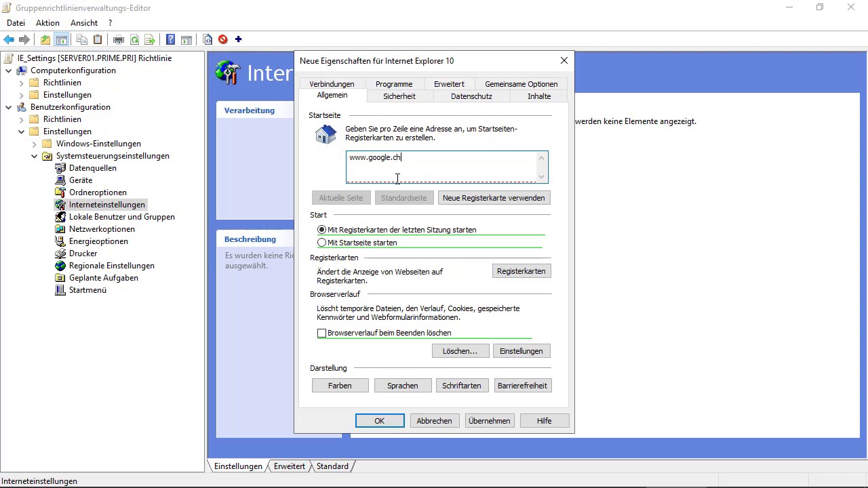The height and width of the screenshot is (488, 868).
Task: Select 'Mit Startseite starten' radio button
Action: 321,243
